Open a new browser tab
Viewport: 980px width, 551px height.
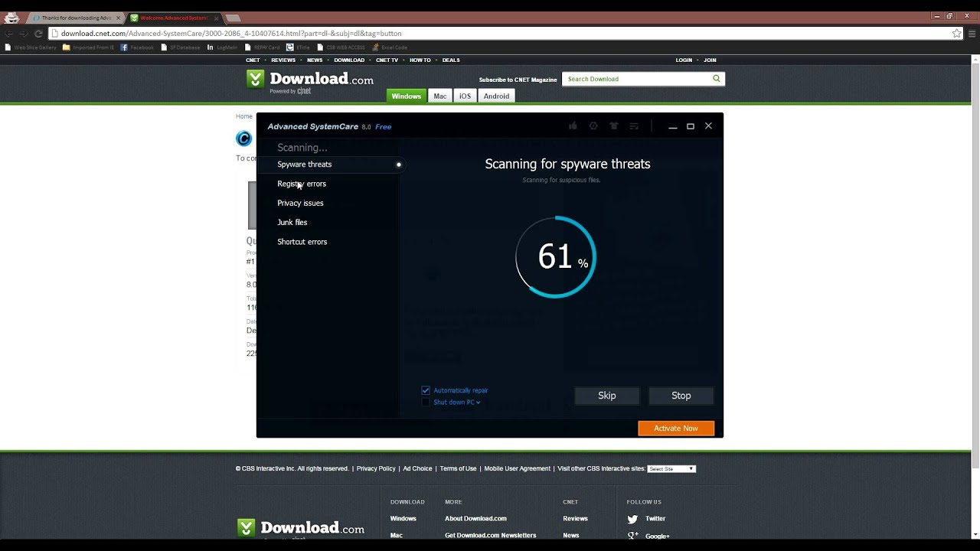[233, 18]
